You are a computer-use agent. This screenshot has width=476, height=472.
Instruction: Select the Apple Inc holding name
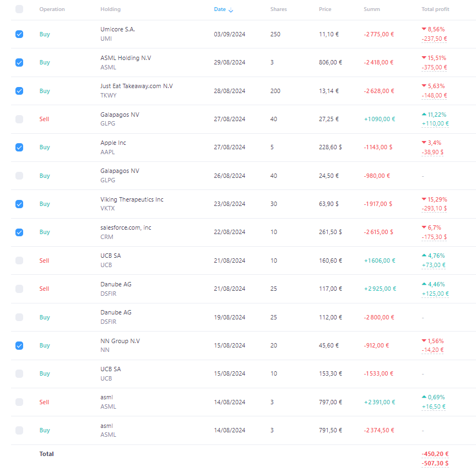click(113, 143)
